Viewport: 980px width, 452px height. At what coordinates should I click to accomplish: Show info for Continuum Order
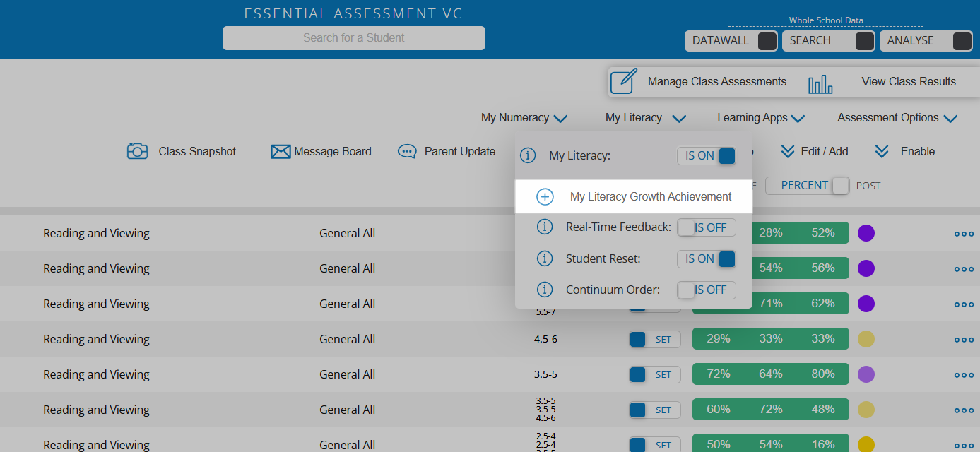[x=545, y=290]
